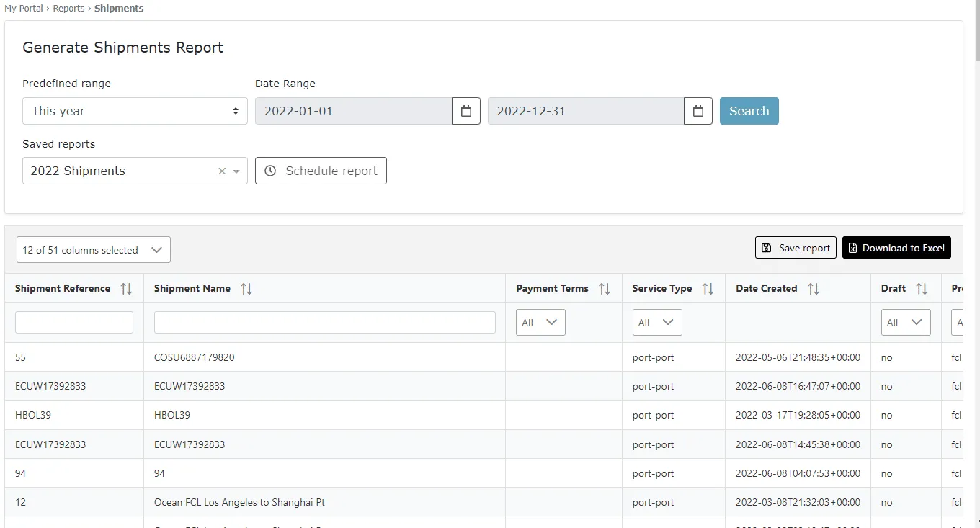Click shipment reference 55
This screenshot has width=980, height=528.
point(20,357)
